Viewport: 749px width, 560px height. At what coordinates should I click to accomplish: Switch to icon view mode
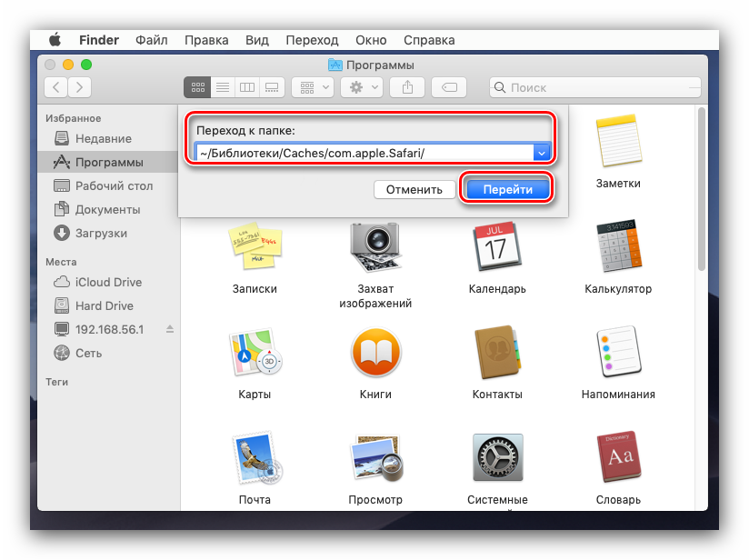point(196,87)
